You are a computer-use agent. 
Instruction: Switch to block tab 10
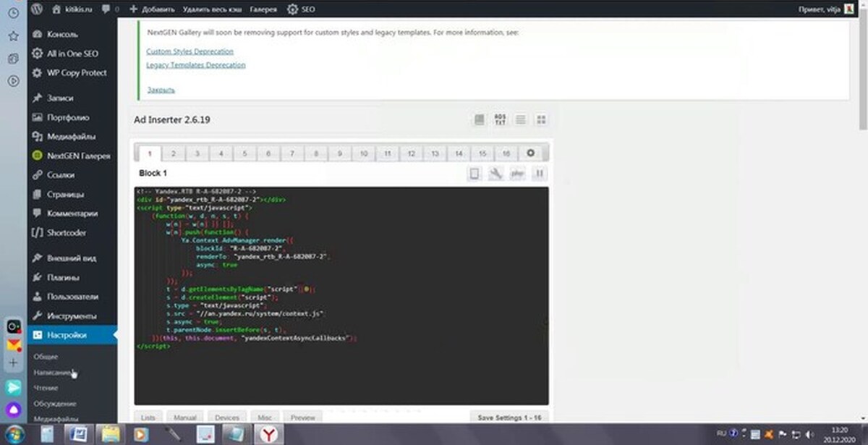point(364,153)
